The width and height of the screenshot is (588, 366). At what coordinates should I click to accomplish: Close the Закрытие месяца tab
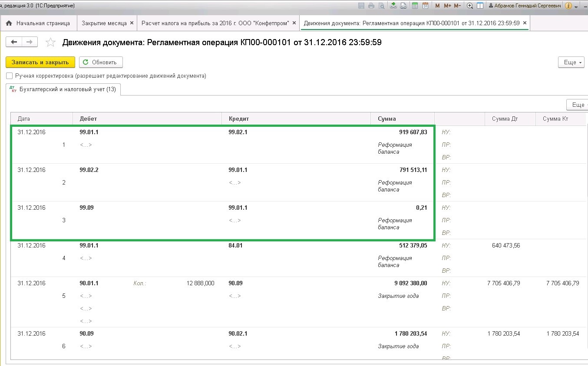pyautogui.click(x=132, y=23)
